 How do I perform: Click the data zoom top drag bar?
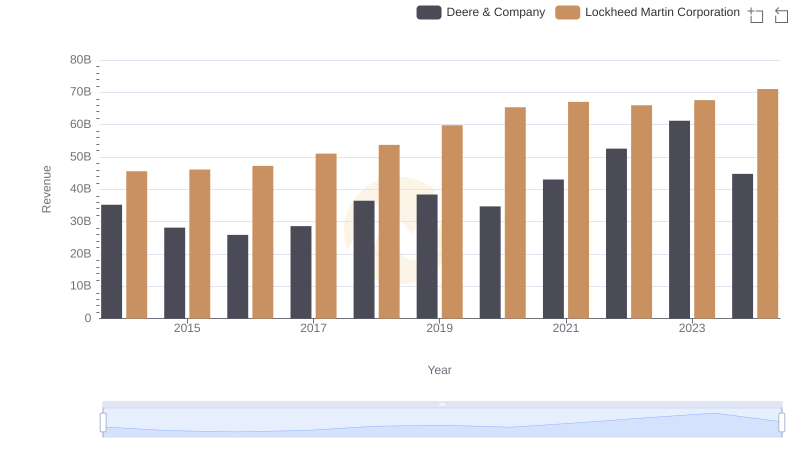point(442,404)
